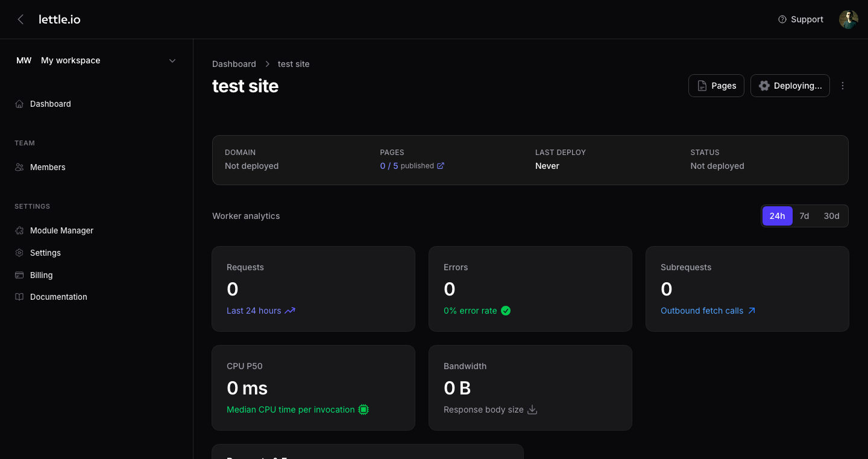Switch analytics to 30d
Screen dimensions: 868x459
pyautogui.click(x=831, y=216)
